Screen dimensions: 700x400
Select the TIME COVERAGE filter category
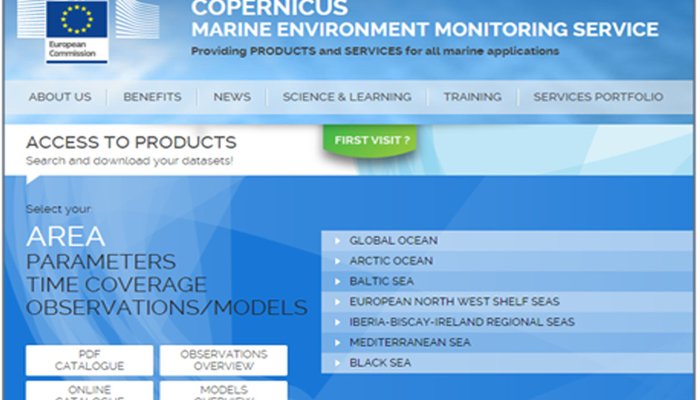(116, 284)
